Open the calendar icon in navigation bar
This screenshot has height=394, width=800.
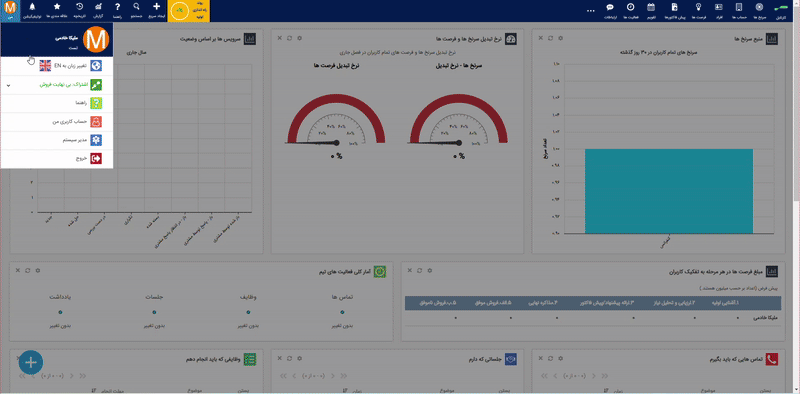(651, 7)
